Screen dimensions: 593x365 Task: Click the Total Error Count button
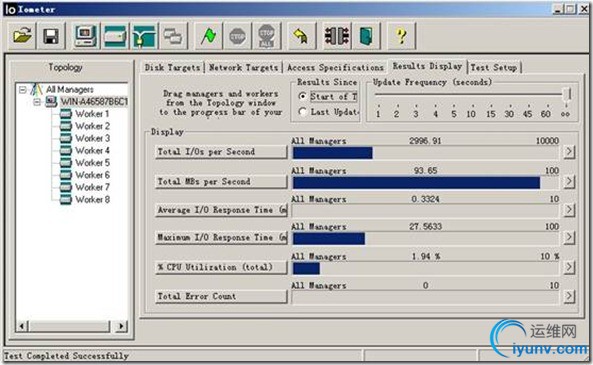click(x=221, y=296)
